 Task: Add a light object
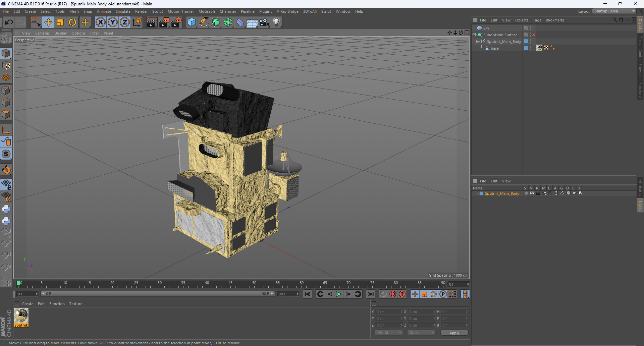coord(276,22)
